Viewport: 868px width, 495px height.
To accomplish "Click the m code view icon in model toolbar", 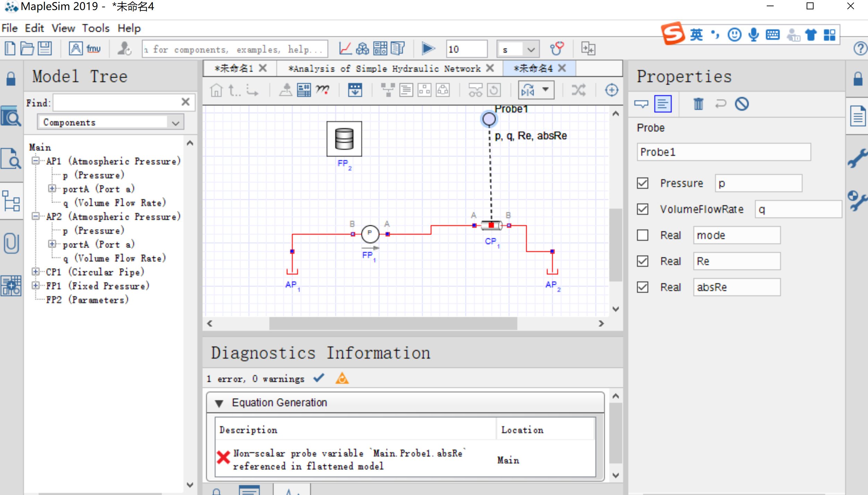I will (x=323, y=90).
